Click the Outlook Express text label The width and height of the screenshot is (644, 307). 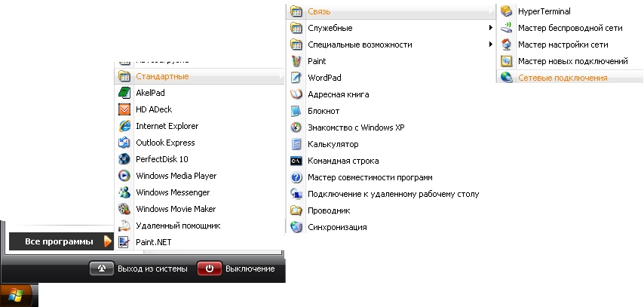[x=165, y=143]
